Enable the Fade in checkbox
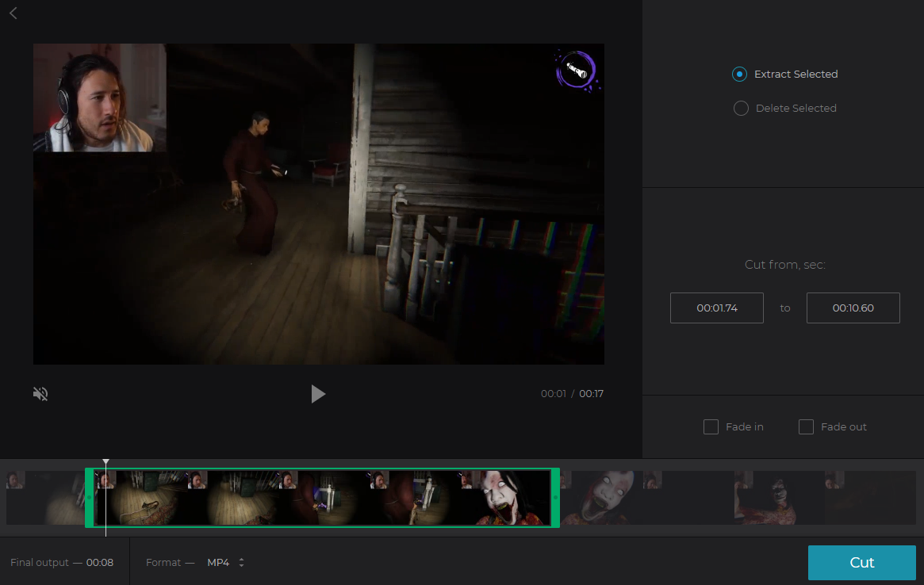This screenshot has height=585, width=924. coord(711,426)
